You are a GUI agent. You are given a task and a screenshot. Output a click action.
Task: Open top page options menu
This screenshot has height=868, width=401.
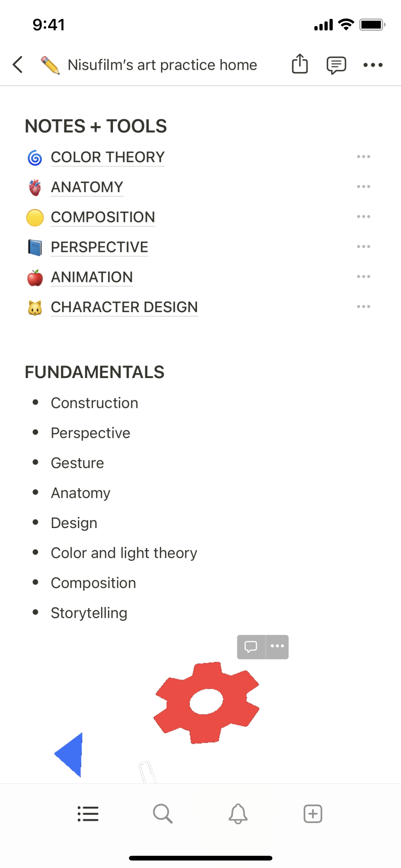[373, 65]
